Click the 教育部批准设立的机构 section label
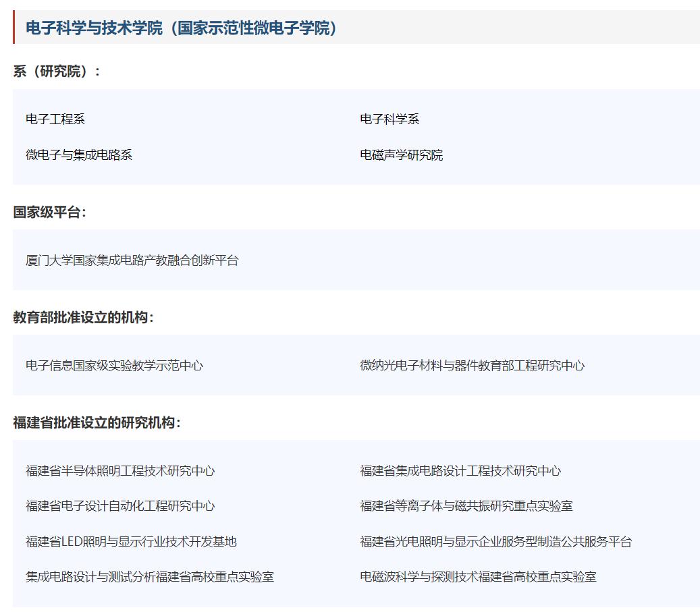 coord(84,317)
